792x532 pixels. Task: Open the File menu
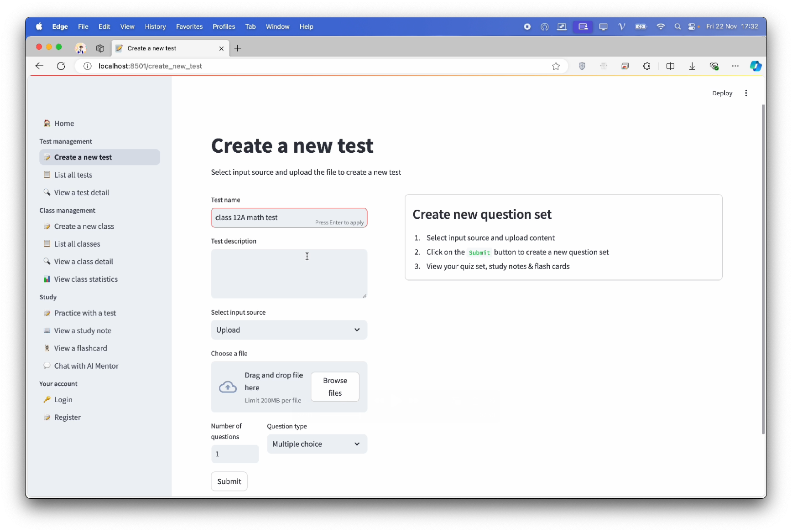coord(83,26)
